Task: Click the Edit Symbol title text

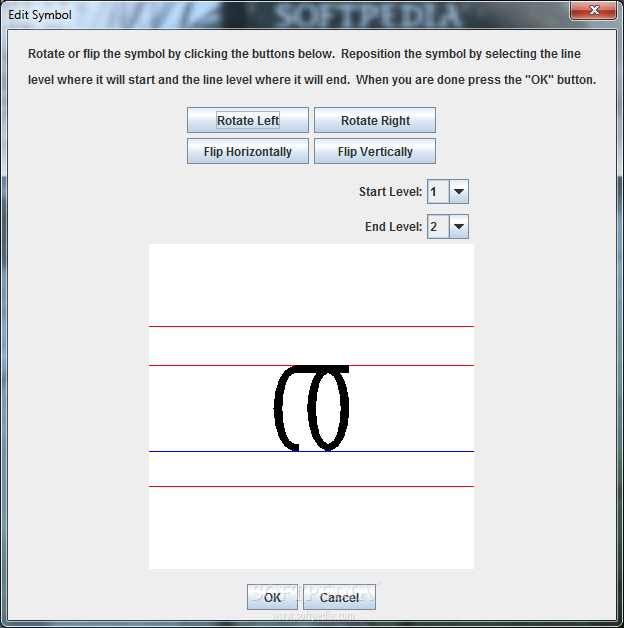Action: [x=40, y=15]
